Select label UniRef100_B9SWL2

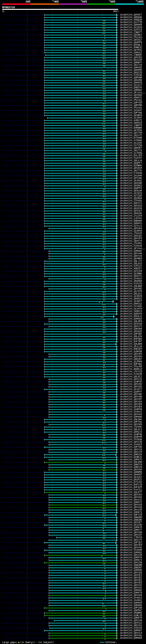tap(131, 45)
